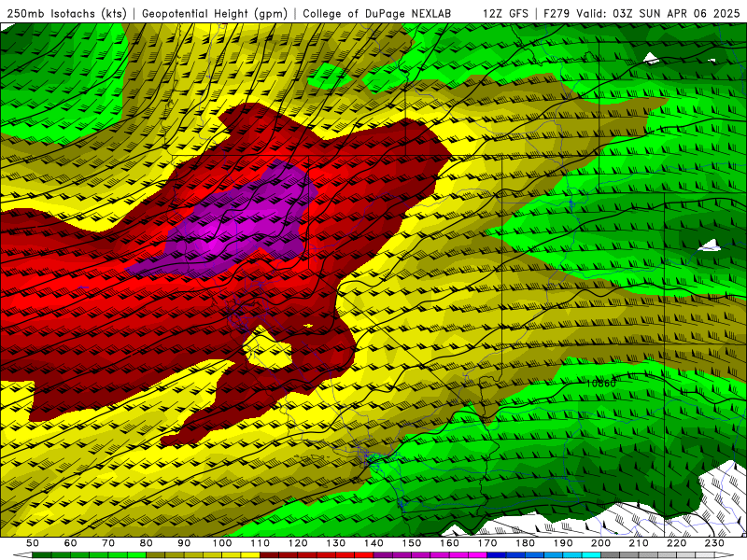Image resolution: width=747 pixels, height=560 pixels.
Task: Click the 160 value on the color scale
Action: (449, 543)
